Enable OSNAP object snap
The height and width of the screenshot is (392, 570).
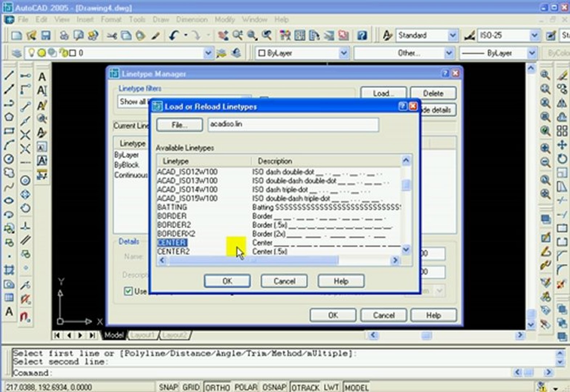point(274,387)
